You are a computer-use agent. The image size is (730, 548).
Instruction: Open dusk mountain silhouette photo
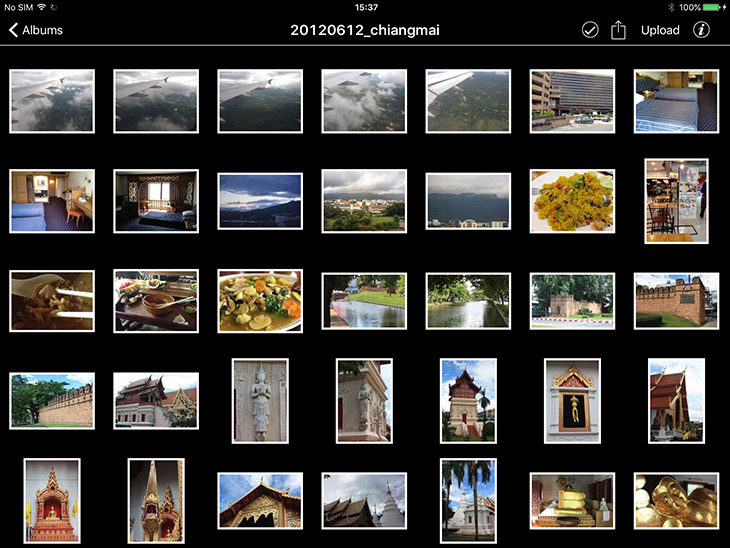tap(260, 201)
